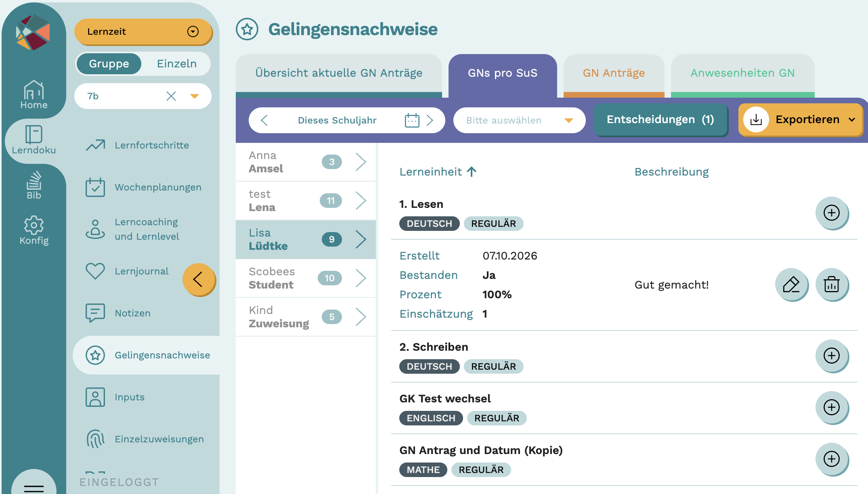Open the Notizen notes icon

click(x=95, y=313)
